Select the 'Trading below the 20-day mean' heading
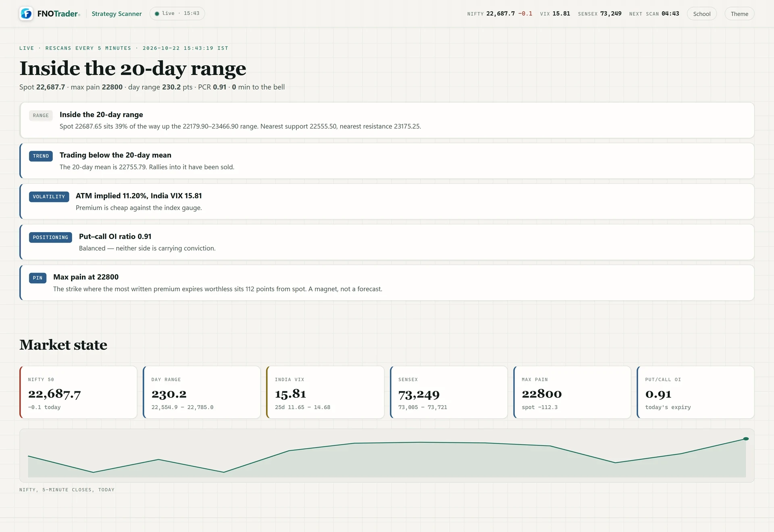This screenshot has height=532, width=774. click(115, 155)
